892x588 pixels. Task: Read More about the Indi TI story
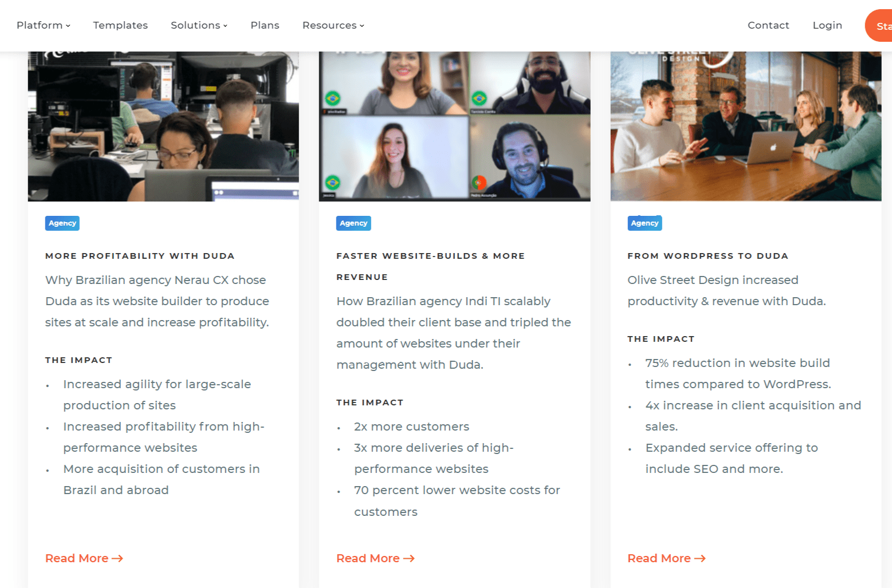(x=375, y=558)
